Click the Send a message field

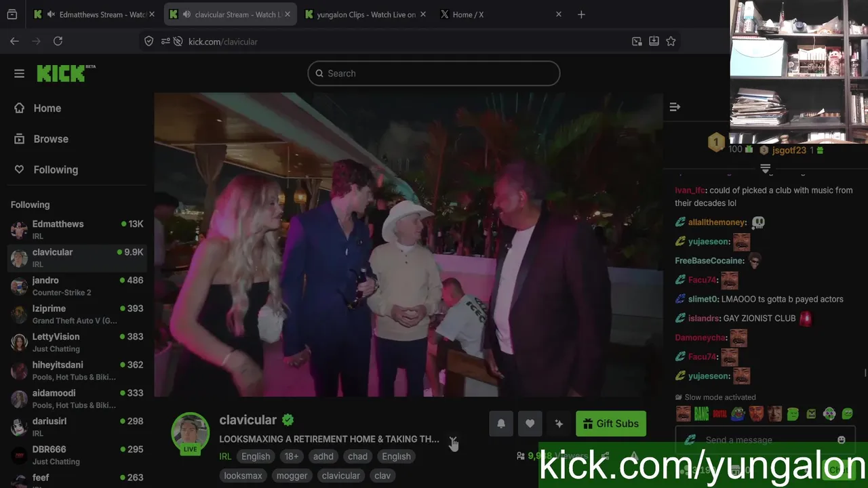point(764,440)
